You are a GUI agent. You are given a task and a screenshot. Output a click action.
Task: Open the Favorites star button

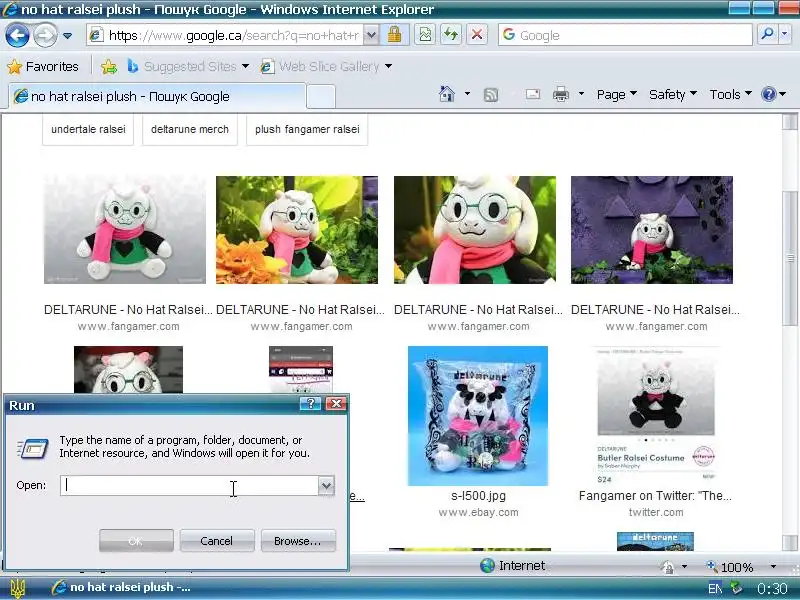tap(42, 66)
